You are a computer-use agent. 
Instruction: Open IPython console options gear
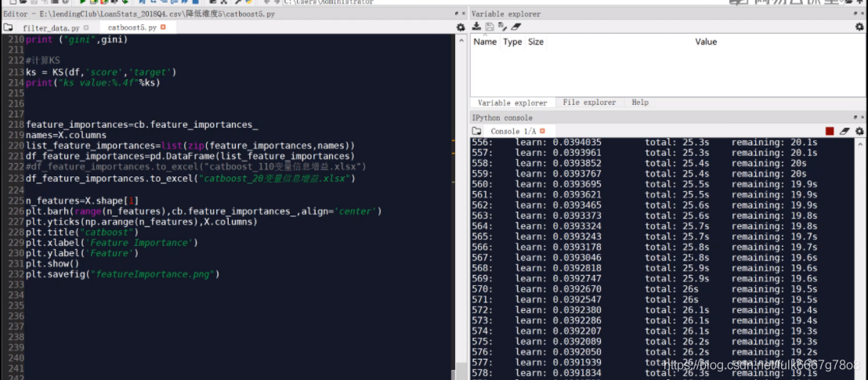pyautogui.click(x=859, y=132)
